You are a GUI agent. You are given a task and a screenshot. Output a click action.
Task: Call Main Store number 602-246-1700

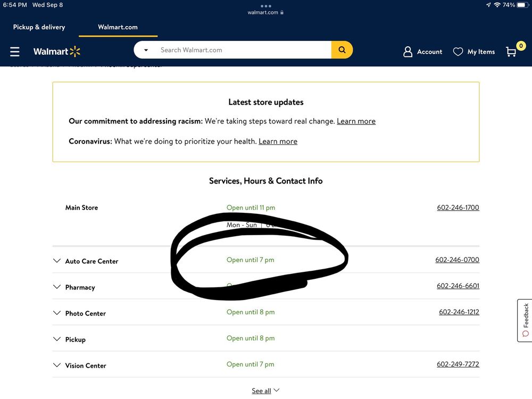458,207
